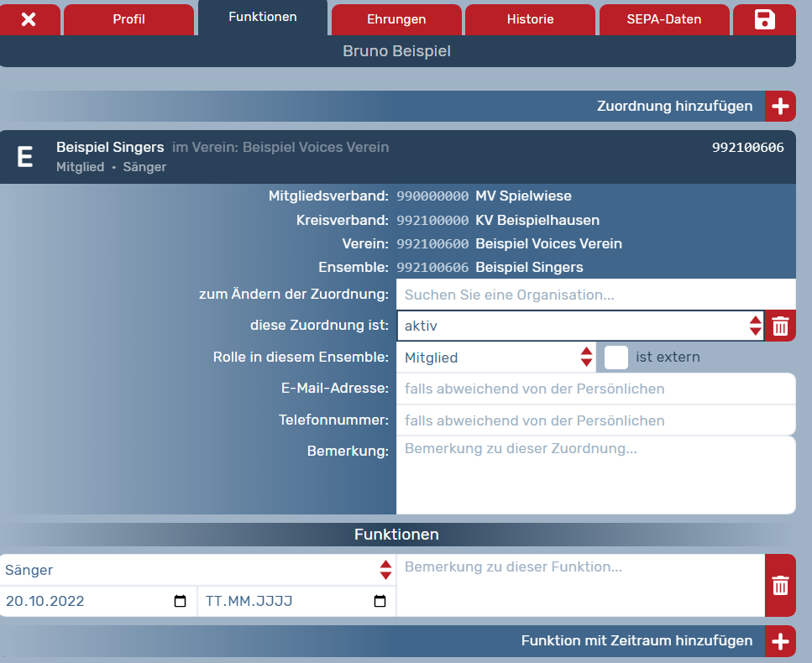This screenshot has width=812, height=663.
Task: Click the E-Mail-Adresse input field
Action: (x=595, y=389)
